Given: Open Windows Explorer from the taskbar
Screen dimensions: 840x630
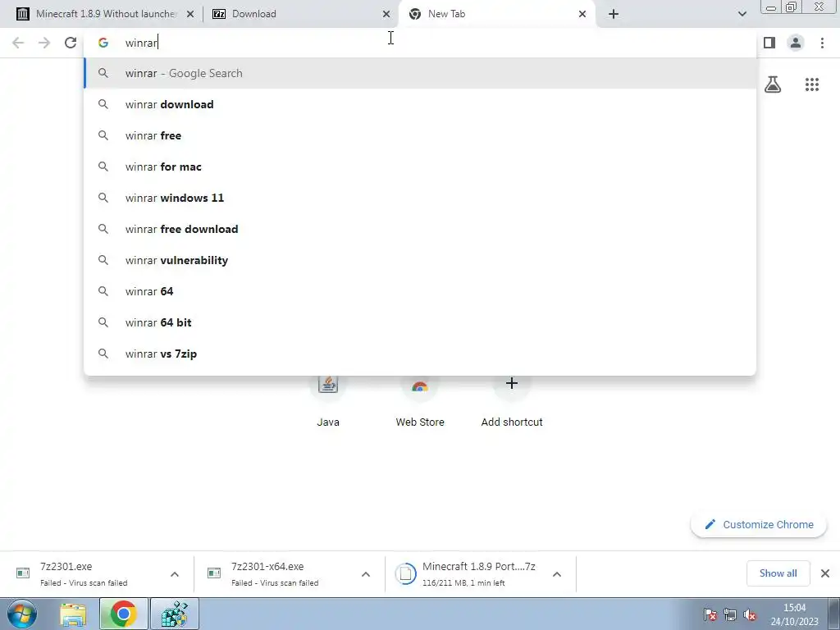Looking at the screenshot, I should click(x=73, y=614).
